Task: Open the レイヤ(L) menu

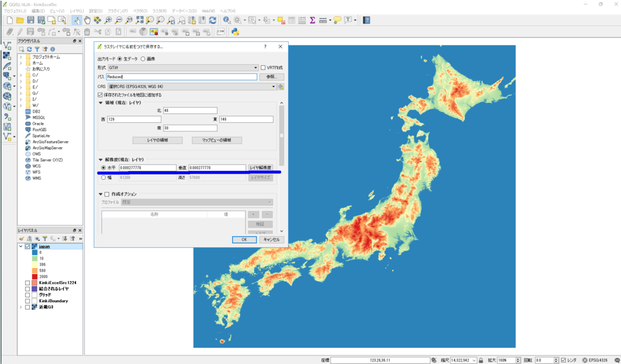Action: [76, 11]
